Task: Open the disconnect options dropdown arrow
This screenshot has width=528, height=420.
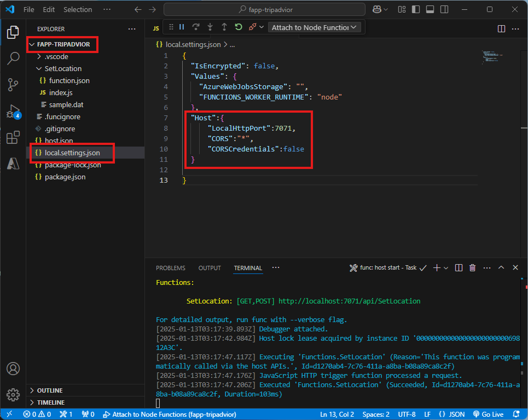Action: click(x=262, y=27)
